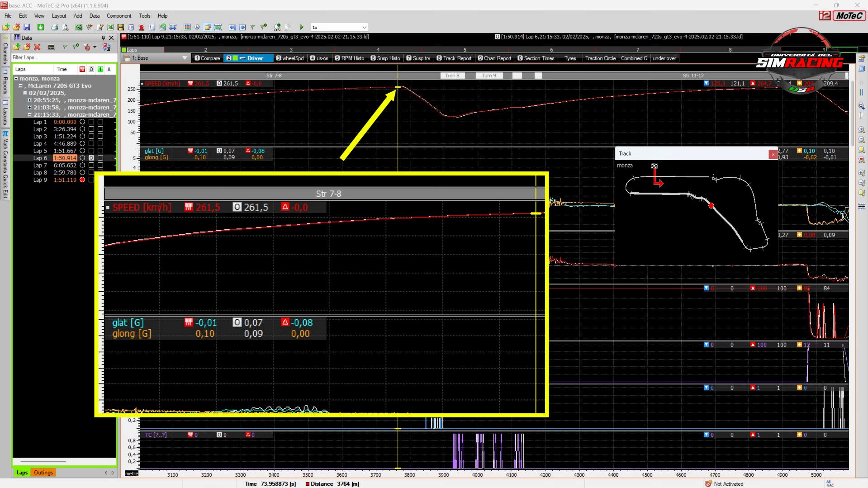The width and height of the screenshot is (868, 488).
Task: Click the save (floppy disk) toolbar icon
Action: point(27,27)
